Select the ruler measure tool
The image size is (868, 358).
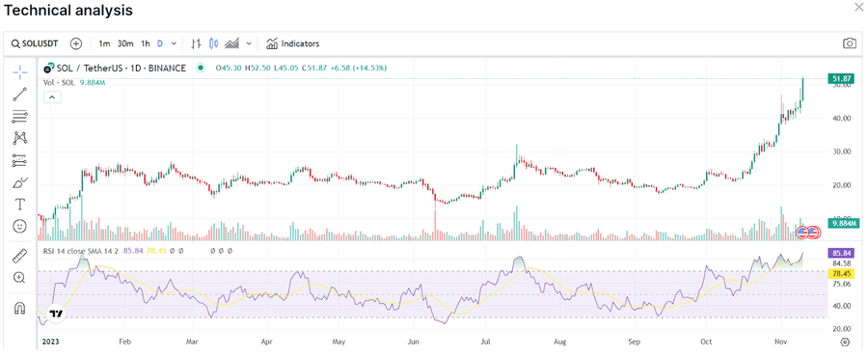pos(20,256)
